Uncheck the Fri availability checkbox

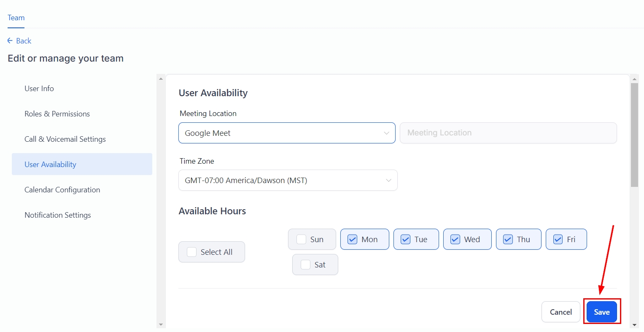tap(558, 239)
